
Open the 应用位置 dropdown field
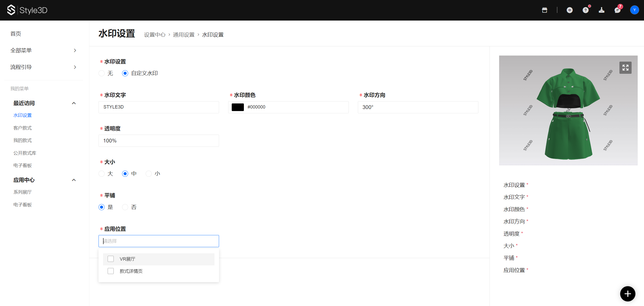coord(159,241)
